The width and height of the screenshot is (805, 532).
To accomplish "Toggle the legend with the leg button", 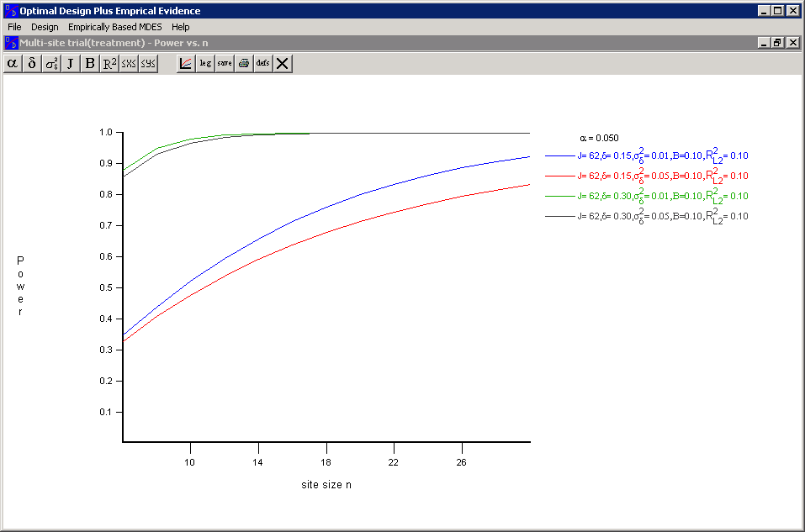I will [205, 64].
